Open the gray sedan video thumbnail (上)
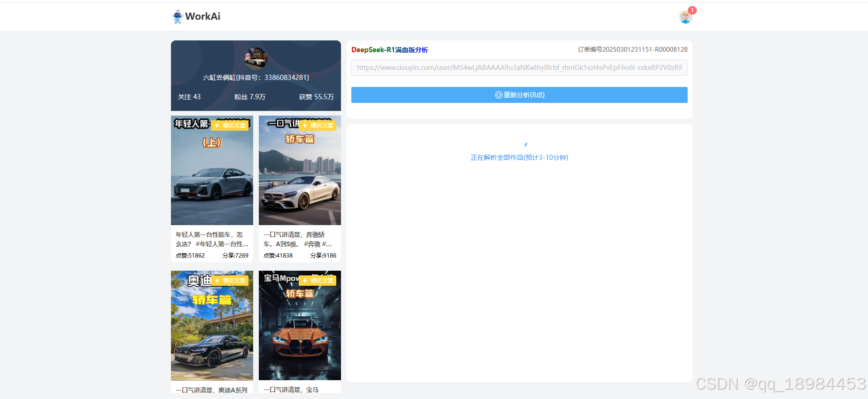The image size is (868, 399). coord(212,170)
